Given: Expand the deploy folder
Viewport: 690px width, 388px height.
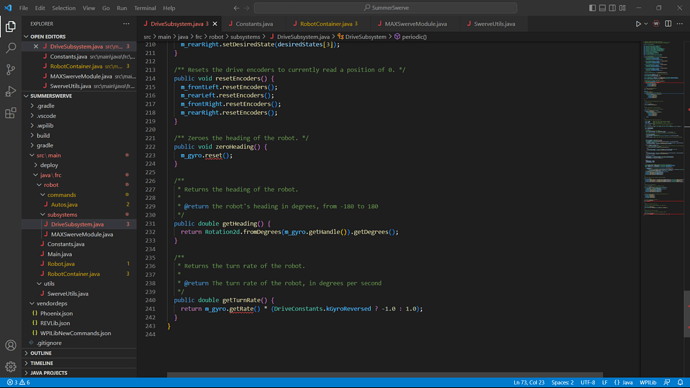Looking at the screenshot, I should [x=49, y=165].
